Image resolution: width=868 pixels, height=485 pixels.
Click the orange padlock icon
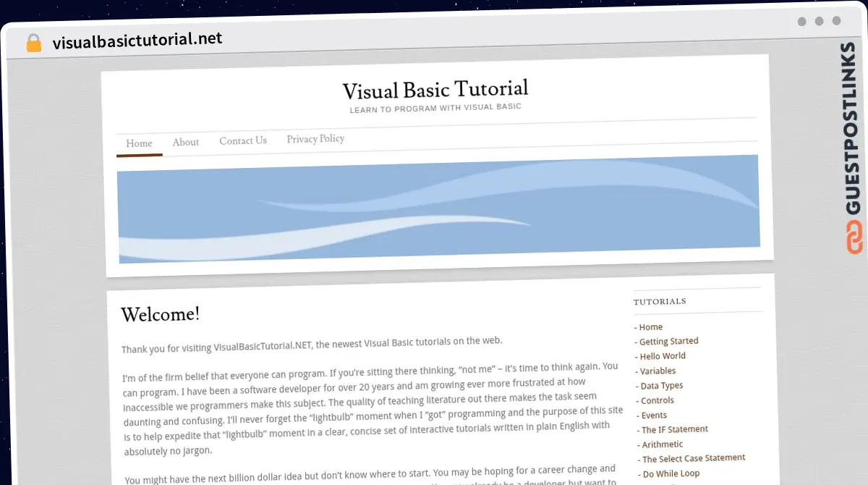33,43
